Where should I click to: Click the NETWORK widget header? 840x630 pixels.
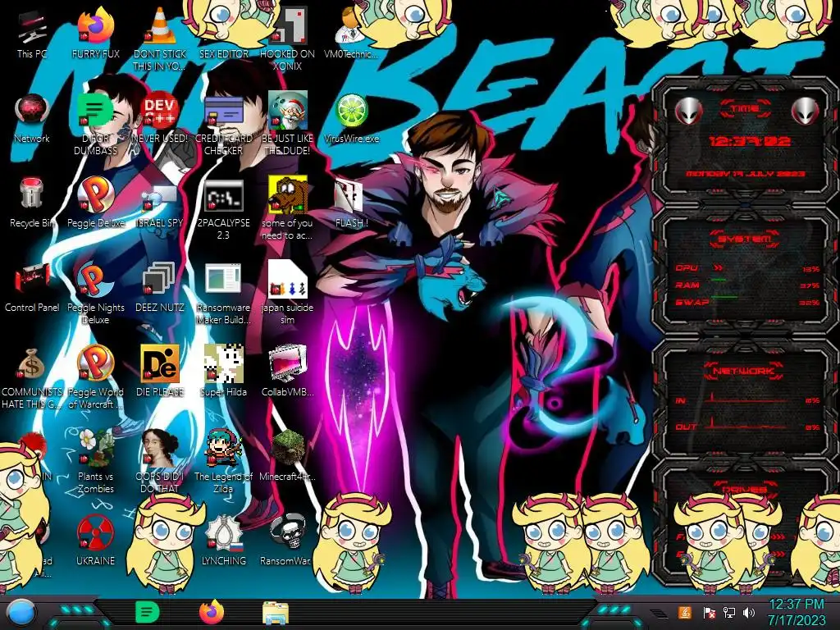tap(745, 371)
